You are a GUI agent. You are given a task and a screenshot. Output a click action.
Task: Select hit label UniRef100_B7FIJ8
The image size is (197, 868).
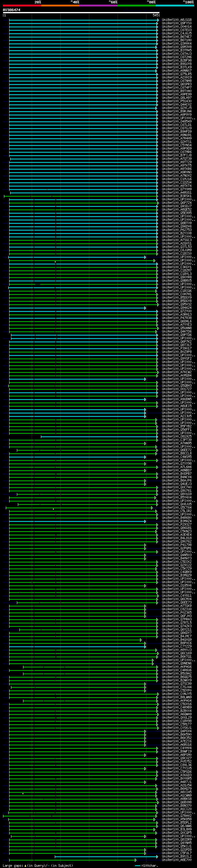177,155
